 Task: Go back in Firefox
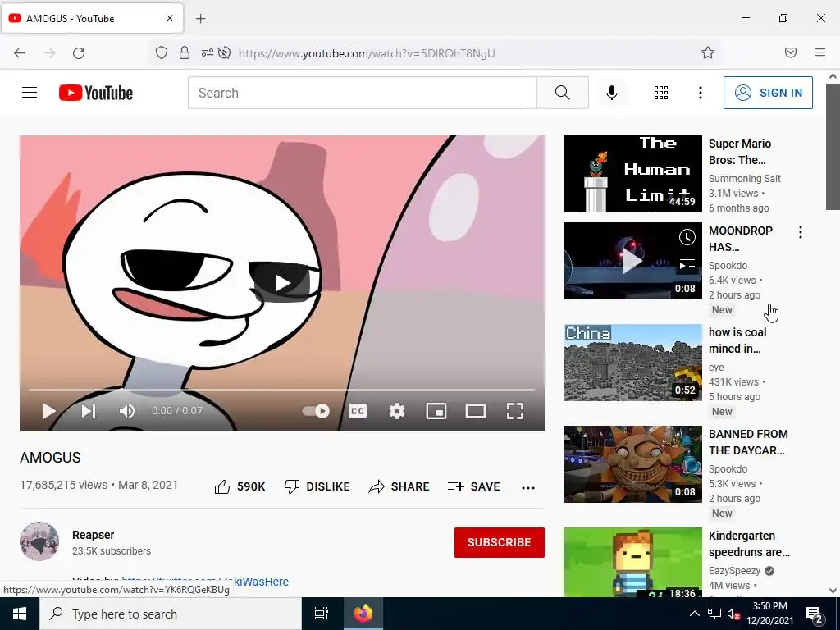tap(20, 52)
